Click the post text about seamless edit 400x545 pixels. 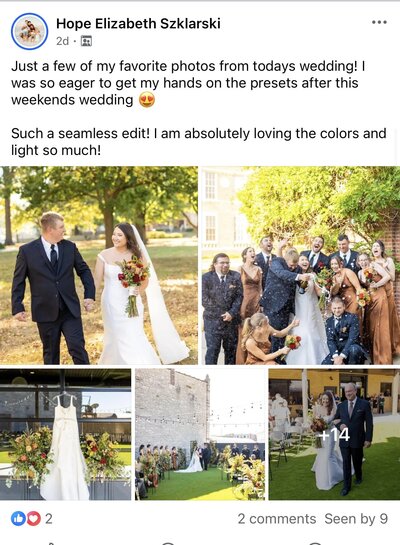tap(198, 142)
